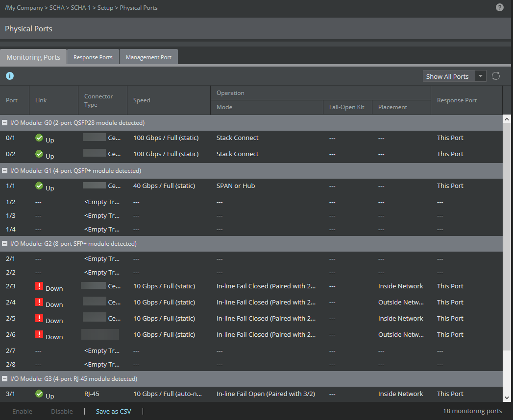This screenshot has width=513, height=420.
Task: Click the Enable button
Action: pyautogui.click(x=22, y=411)
